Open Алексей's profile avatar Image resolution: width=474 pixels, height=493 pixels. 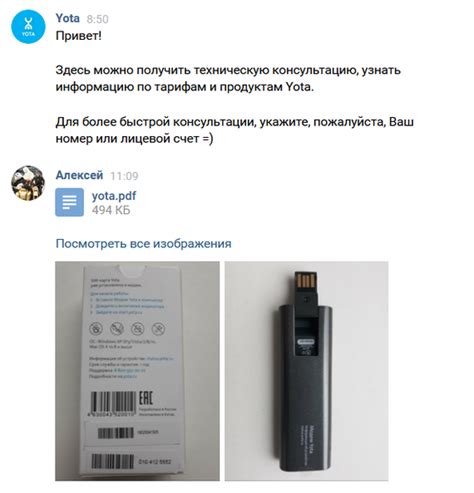28,183
